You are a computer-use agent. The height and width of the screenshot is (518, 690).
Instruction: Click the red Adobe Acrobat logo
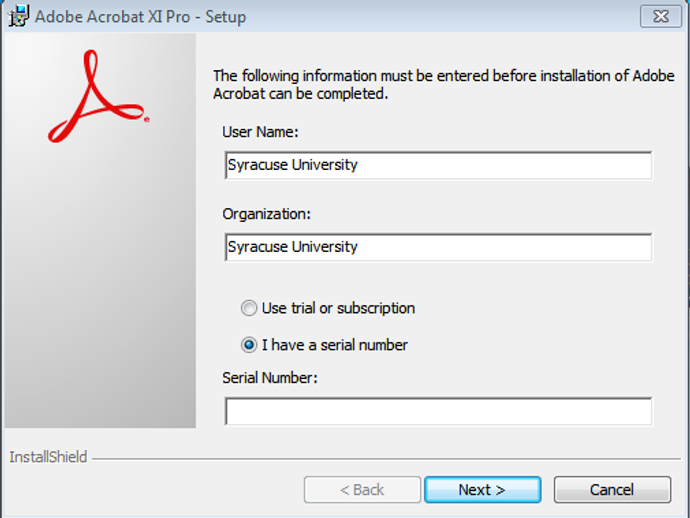click(x=97, y=98)
